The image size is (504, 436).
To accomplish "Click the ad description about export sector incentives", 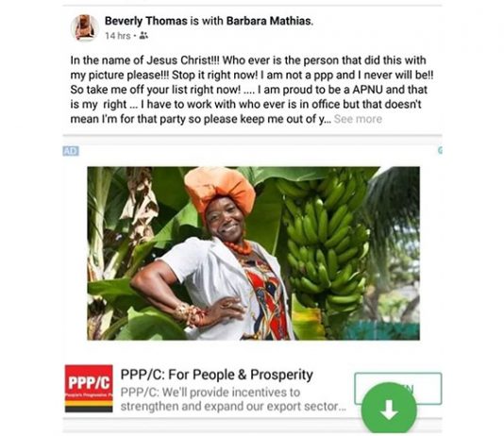I will (233, 399).
